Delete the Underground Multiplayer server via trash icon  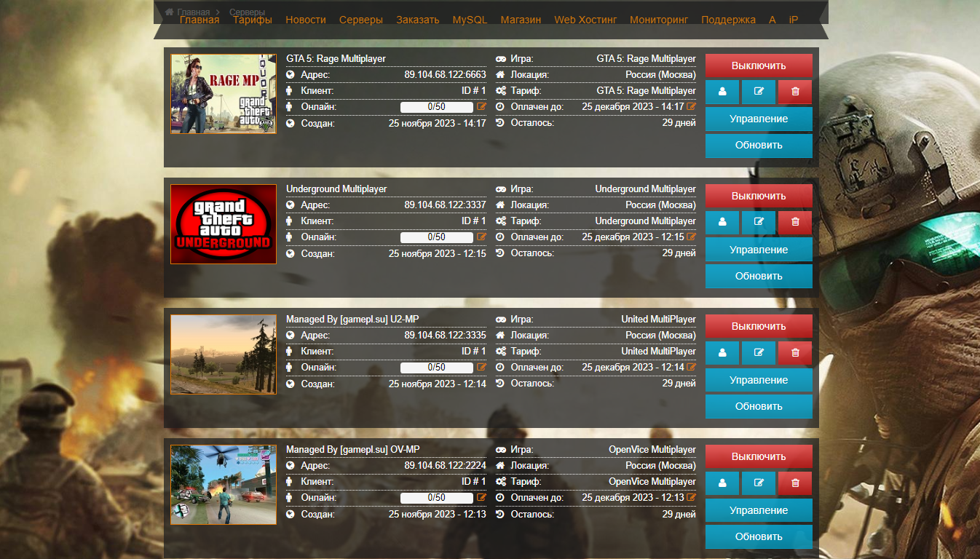point(795,222)
